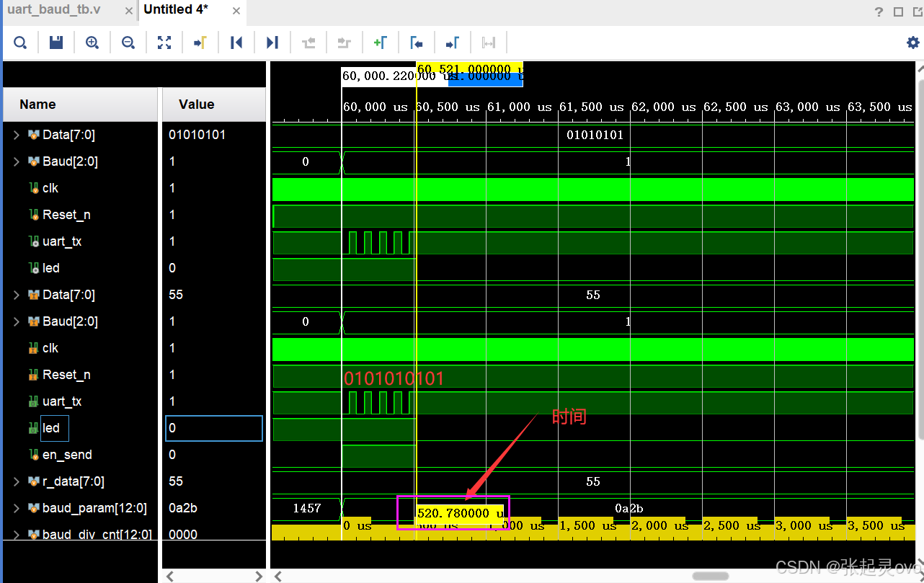Zoom in on the waveform

click(x=92, y=43)
